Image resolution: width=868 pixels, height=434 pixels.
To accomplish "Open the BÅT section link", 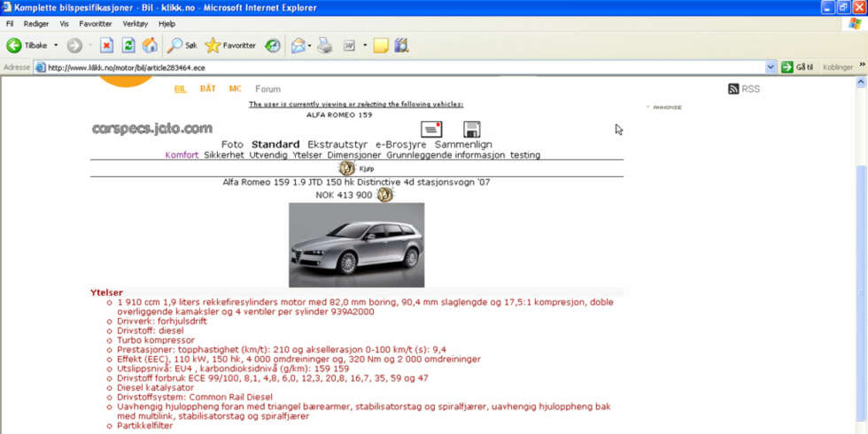I will [x=207, y=89].
